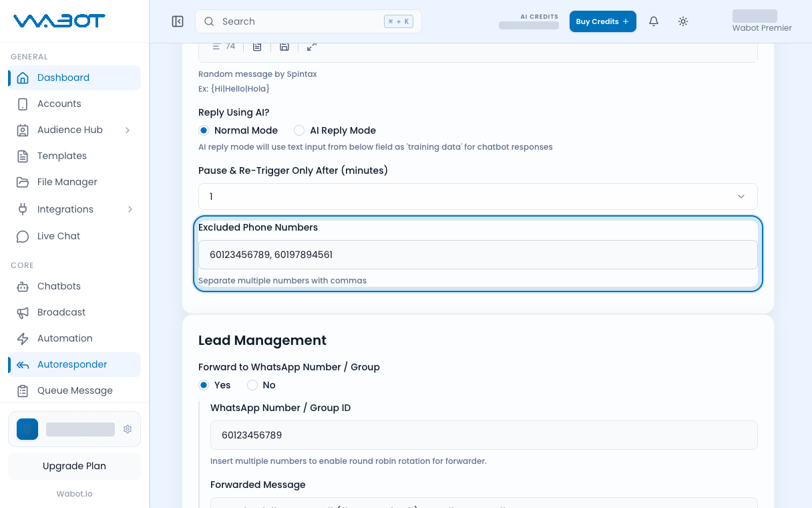The height and width of the screenshot is (508, 812).
Task: Toggle light theme sun icon
Action: pyautogui.click(x=683, y=21)
